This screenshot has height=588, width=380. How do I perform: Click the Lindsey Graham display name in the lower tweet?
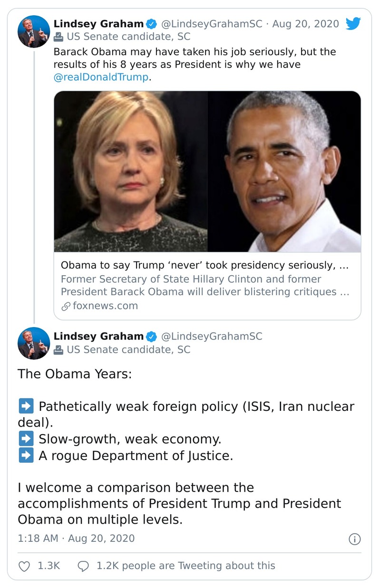coord(98,337)
